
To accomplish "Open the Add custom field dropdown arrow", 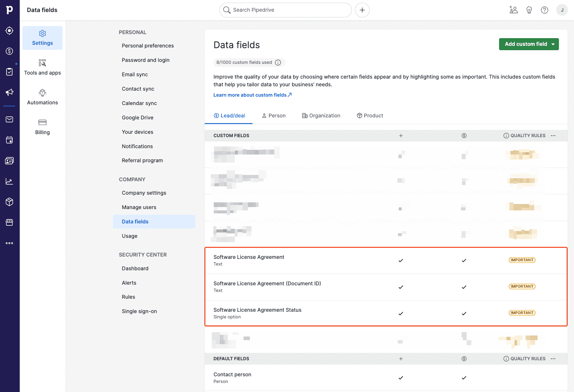I will click(x=553, y=44).
